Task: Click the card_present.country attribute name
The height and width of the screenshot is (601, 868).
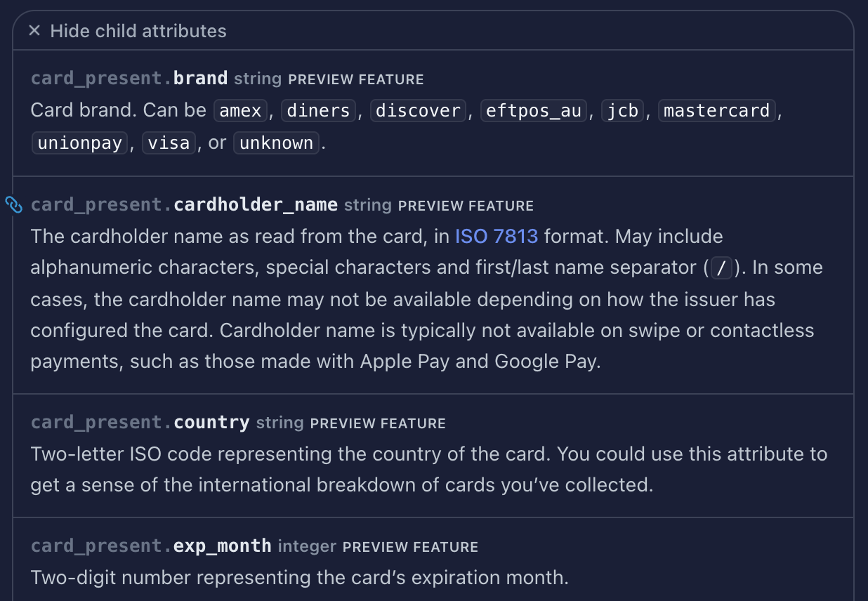Action: (x=139, y=422)
